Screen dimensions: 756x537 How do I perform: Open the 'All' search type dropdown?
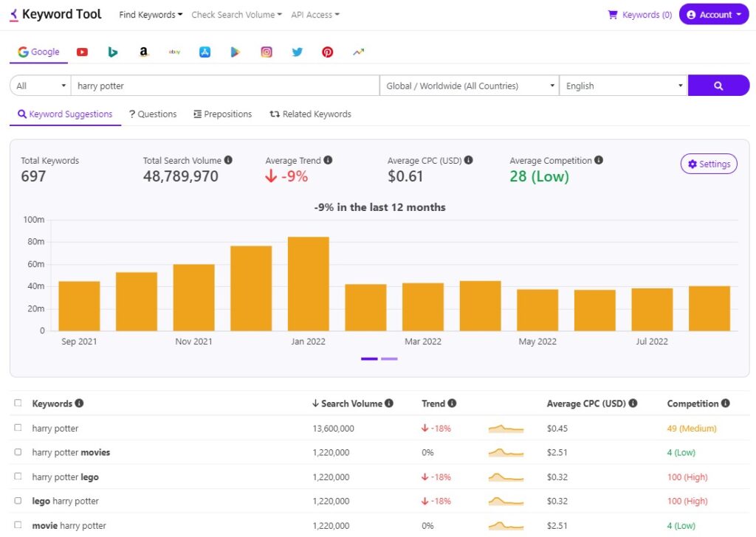click(41, 86)
